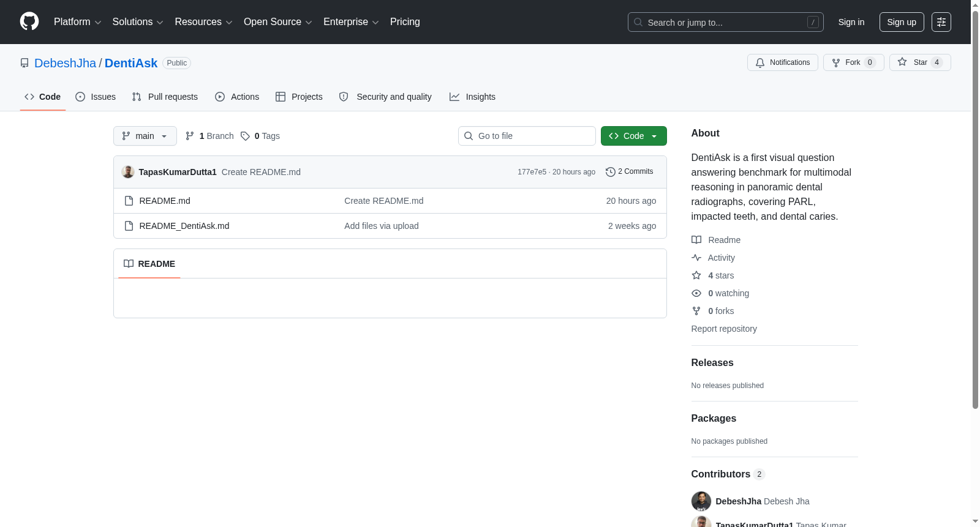Click the Search or jump to field
The height and width of the screenshot is (527, 980).
pos(726,22)
